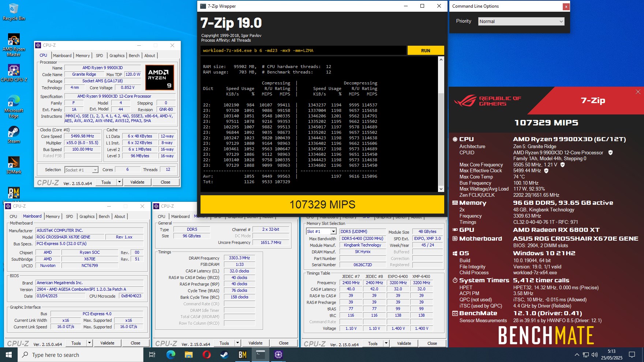This screenshot has width=644, height=362.
Task: Click Tools button in top CPU-Z window
Action: [106, 182]
